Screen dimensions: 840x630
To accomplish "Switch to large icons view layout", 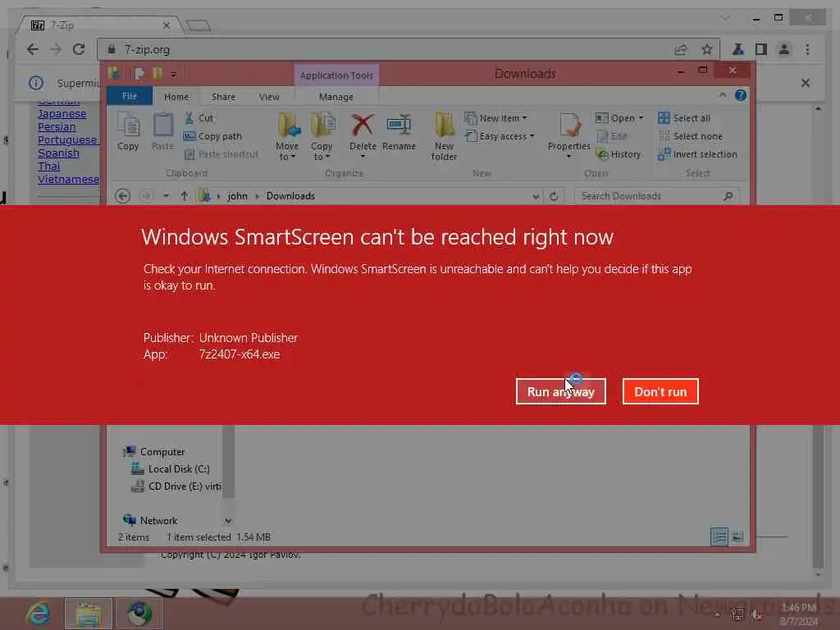I will [x=737, y=536].
